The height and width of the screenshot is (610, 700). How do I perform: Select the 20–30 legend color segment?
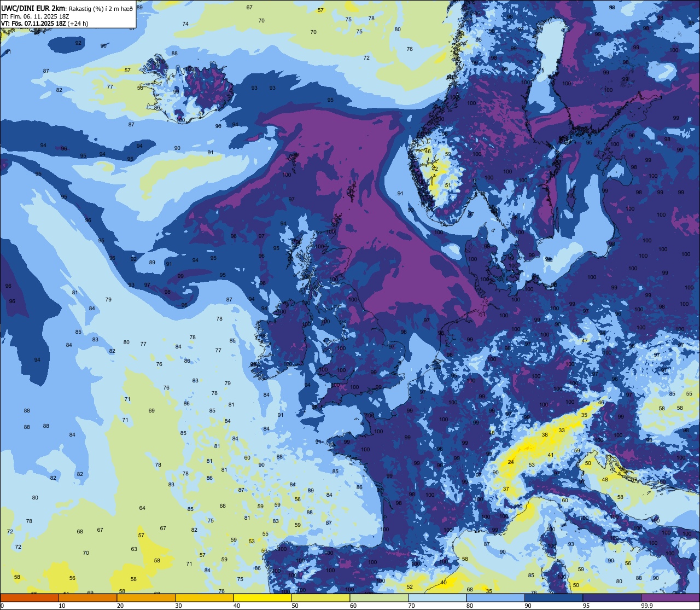(146, 597)
